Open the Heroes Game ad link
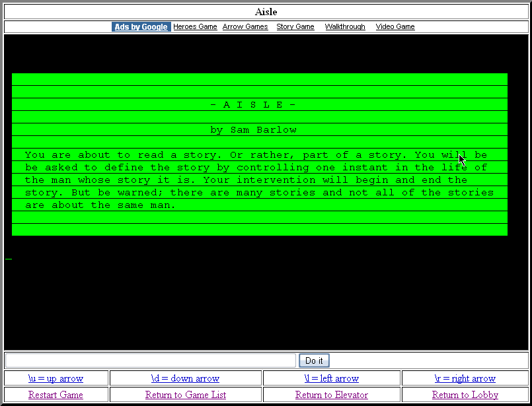 coord(195,27)
